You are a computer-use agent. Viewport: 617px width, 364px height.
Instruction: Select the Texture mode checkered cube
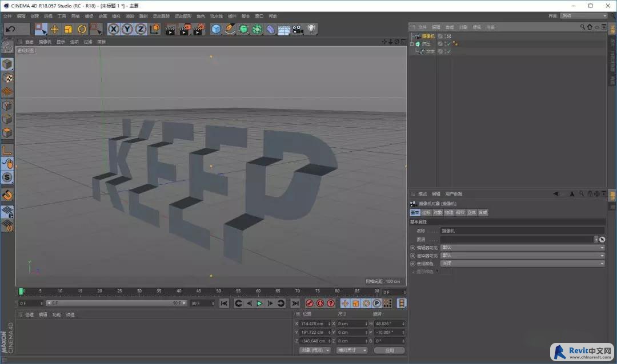click(x=7, y=78)
